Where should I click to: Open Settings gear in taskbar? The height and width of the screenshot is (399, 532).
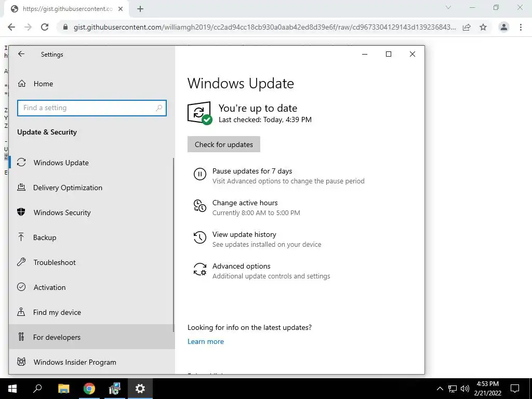pos(140,389)
